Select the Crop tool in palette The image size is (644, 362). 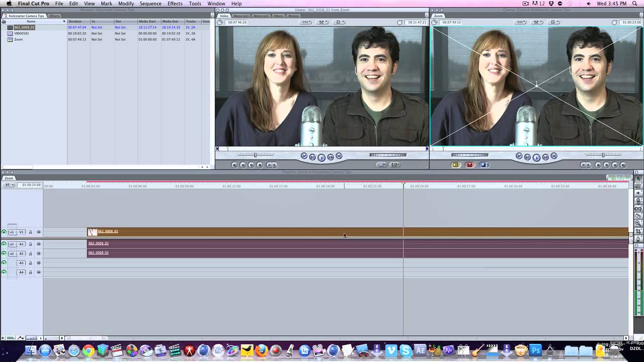point(638,231)
